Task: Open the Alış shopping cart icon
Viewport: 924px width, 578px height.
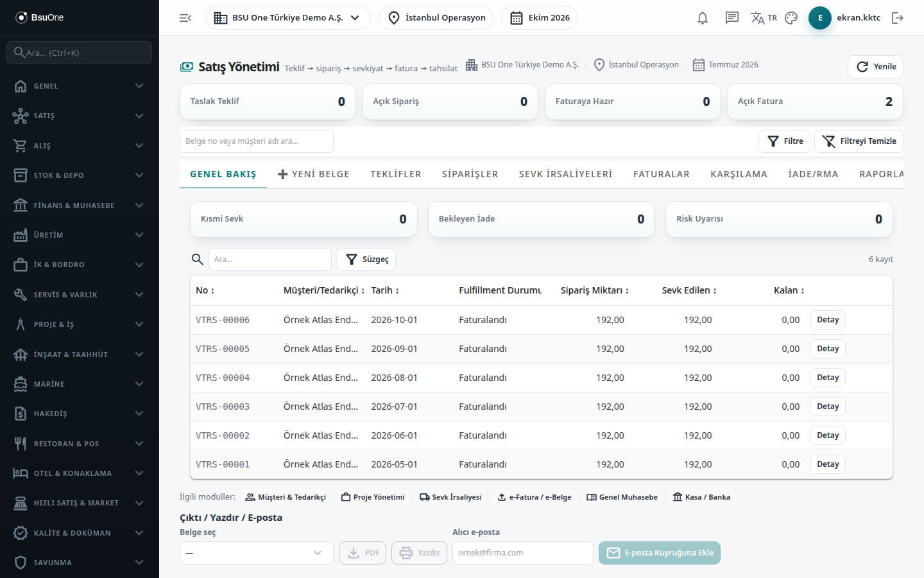Action: click(x=21, y=146)
